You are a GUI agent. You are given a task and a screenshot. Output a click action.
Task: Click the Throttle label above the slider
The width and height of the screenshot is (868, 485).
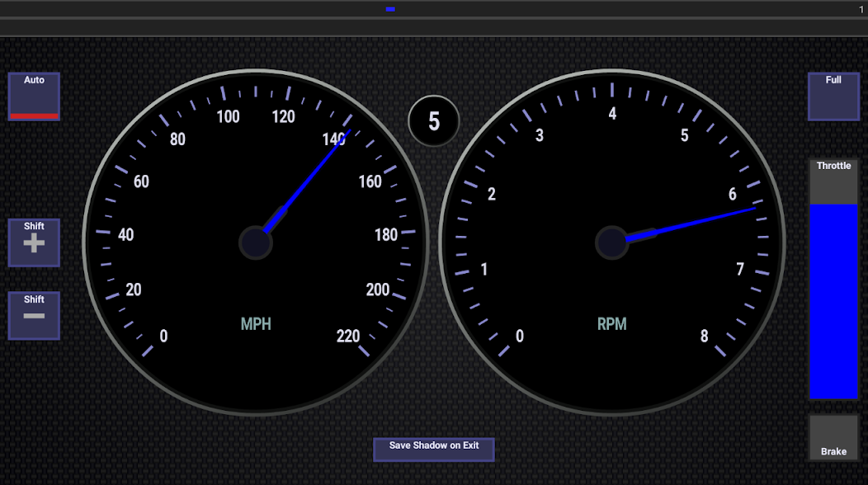pos(833,165)
